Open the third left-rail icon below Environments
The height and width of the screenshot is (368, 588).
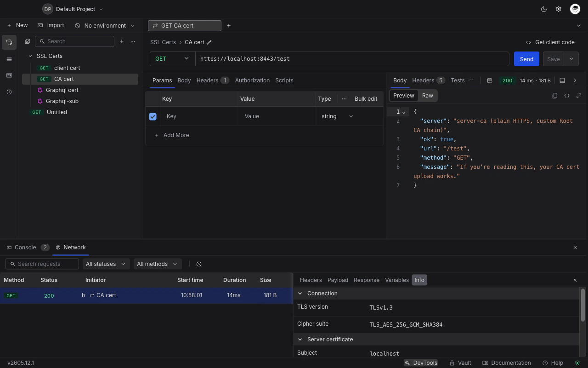pyautogui.click(x=9, y=75)
